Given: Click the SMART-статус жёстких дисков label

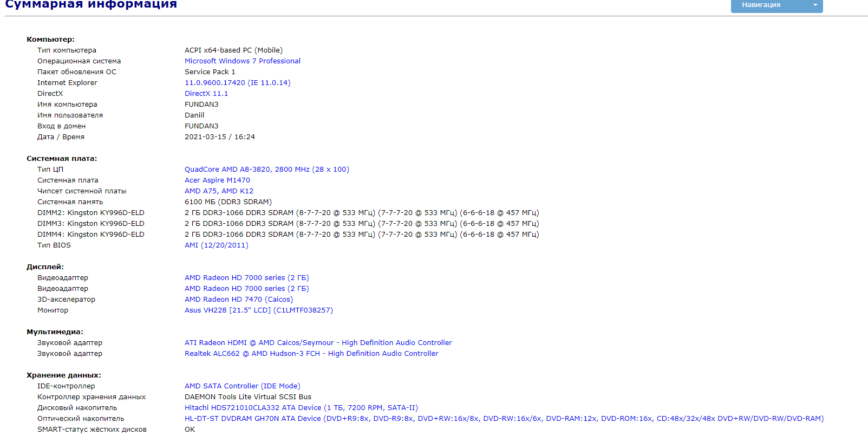Looking at the screenshot, I should 92,430.
